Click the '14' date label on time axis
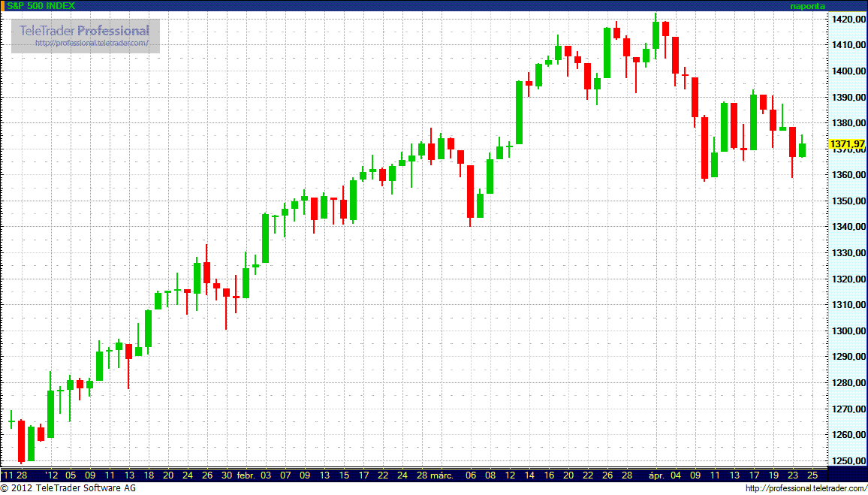 [529, 475]
